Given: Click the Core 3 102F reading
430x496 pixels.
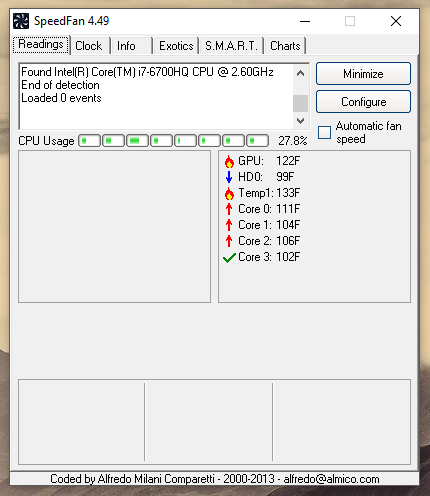Looking at the screenshot, I should point(269,257).
